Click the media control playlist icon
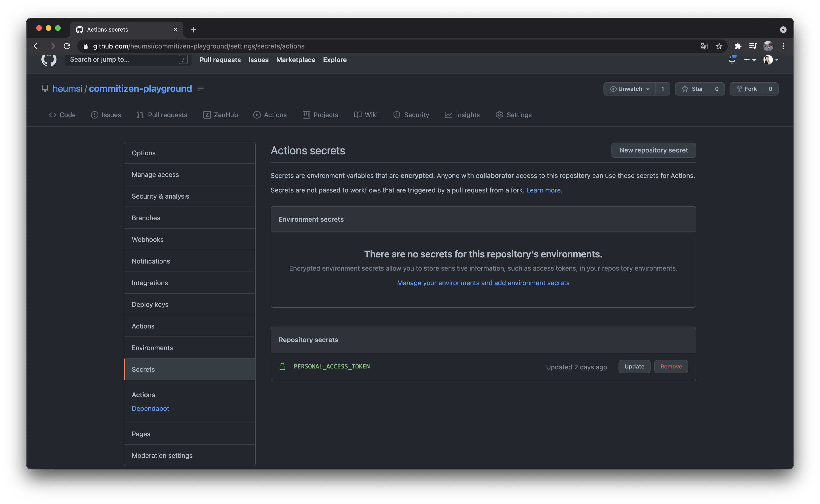The image size is (820, 504). [753, 46]
